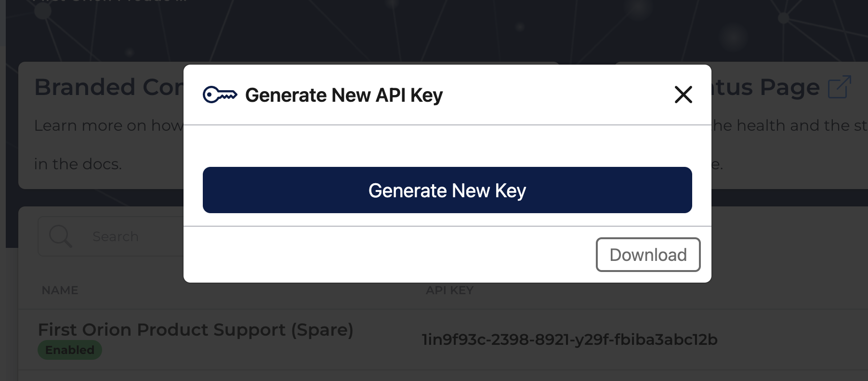Screen dimensions: 868x381
Task: Click the key icon in dialog header
Action: (x=220, y=95)
